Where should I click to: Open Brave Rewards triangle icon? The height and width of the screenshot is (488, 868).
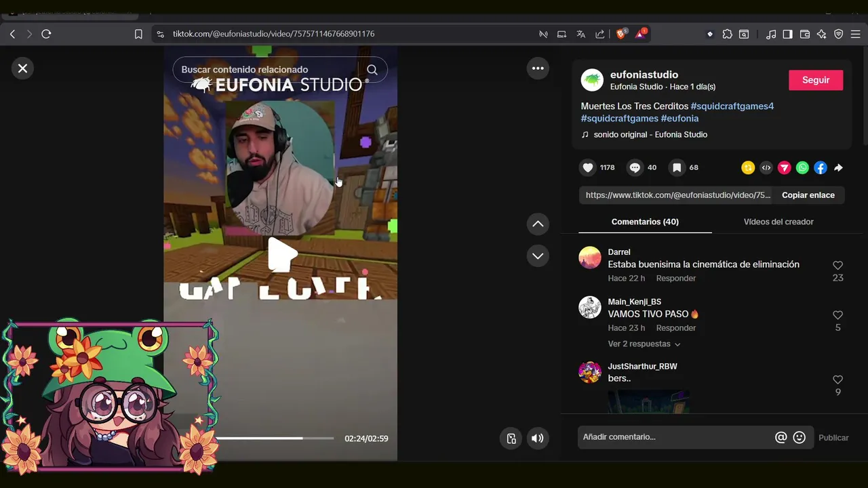click(641, 34)
